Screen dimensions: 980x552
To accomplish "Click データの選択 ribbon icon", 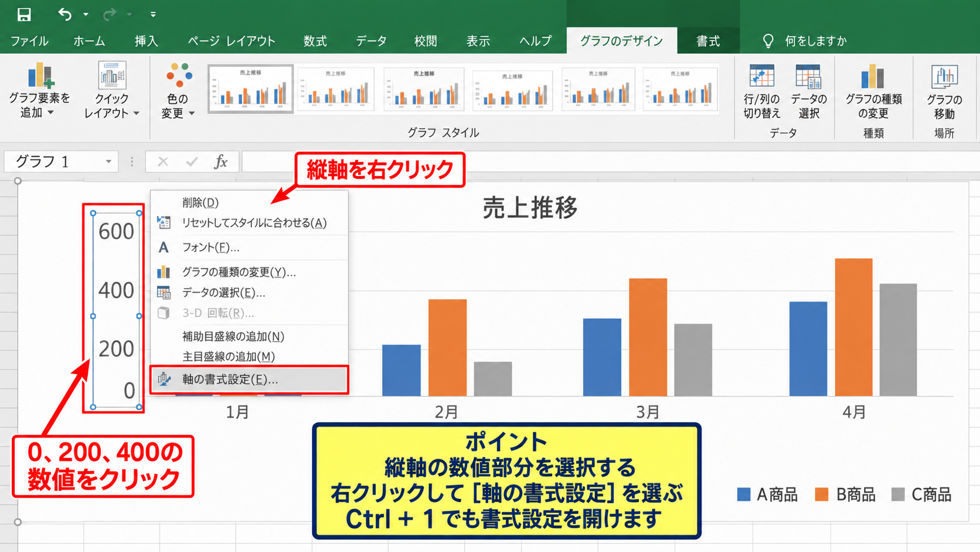I will coord(809,91).
